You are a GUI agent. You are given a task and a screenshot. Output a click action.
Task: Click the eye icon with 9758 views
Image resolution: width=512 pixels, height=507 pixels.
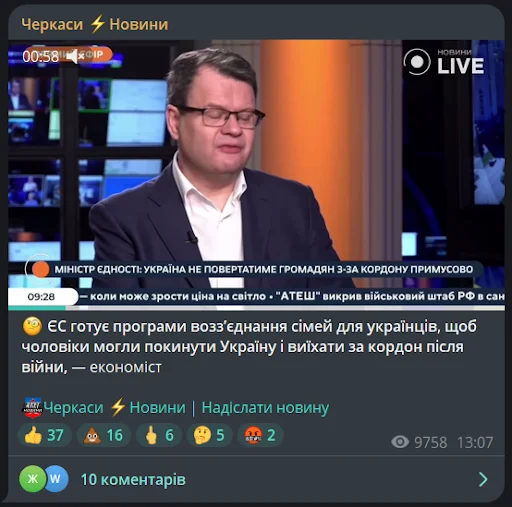pos(400,442)
